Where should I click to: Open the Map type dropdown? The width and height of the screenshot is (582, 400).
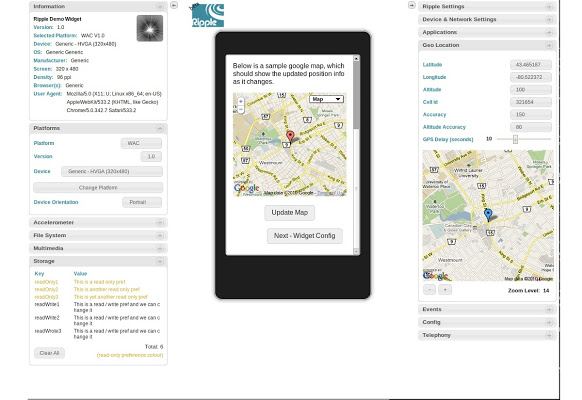326,99
